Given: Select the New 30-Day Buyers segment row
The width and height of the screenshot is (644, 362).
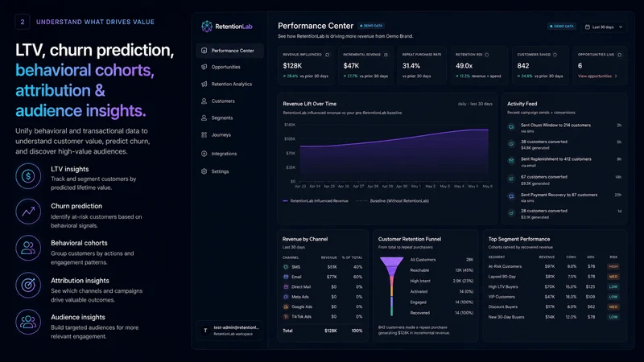Looking at the screenshot, I should point(554,317).
